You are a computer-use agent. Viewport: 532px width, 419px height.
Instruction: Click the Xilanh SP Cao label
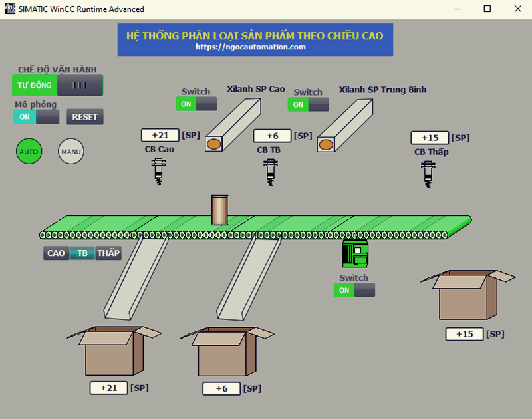[256, 89]
